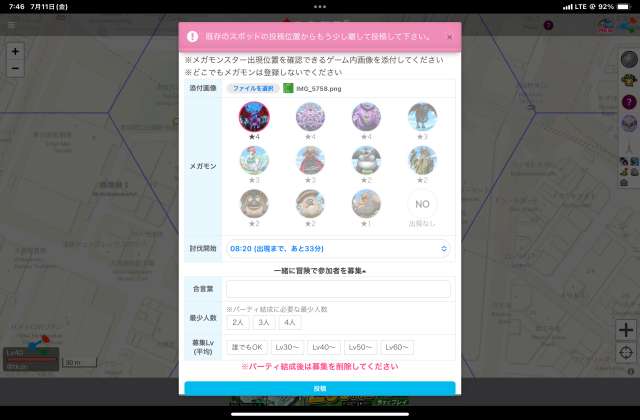Click the 合言葉 password input field
This screenshot has height=420, width=640.
tap(339, 289)
